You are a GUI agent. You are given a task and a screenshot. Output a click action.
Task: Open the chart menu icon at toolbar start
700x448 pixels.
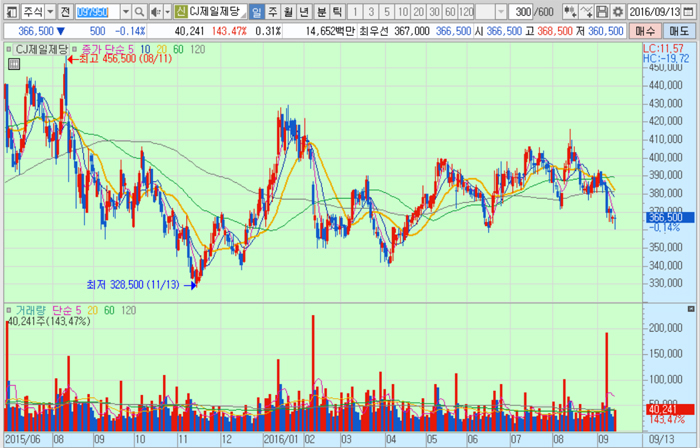click(12, 12)
